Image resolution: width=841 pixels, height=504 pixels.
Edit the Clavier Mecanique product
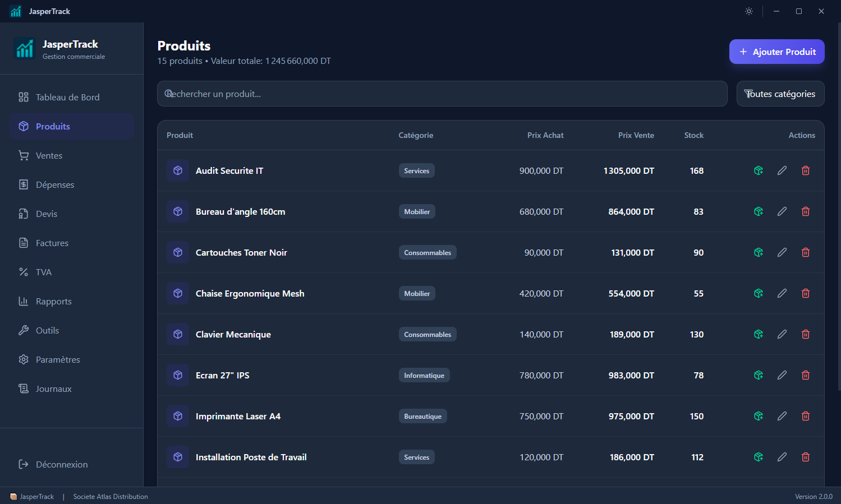coord(782,334)
